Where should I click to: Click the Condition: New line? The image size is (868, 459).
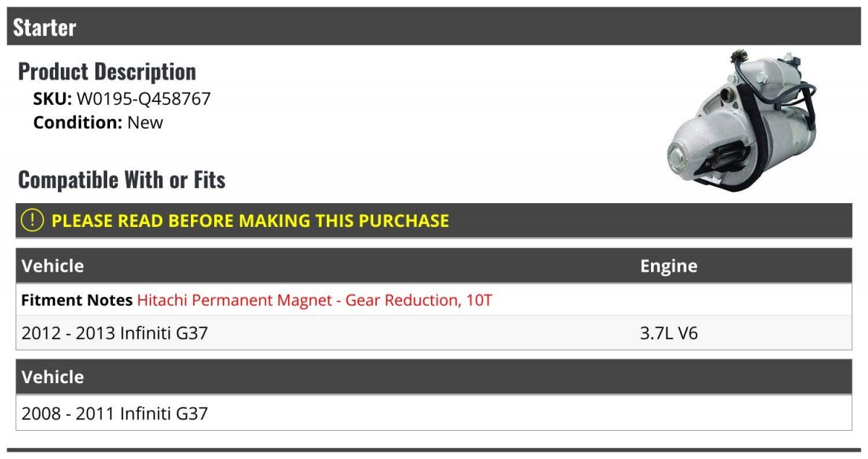(98, 122)
